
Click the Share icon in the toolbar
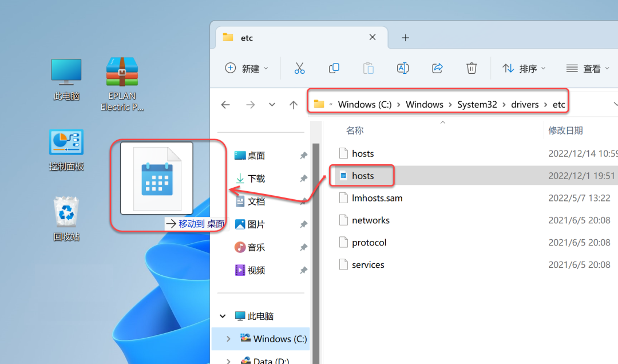(437, 68)
